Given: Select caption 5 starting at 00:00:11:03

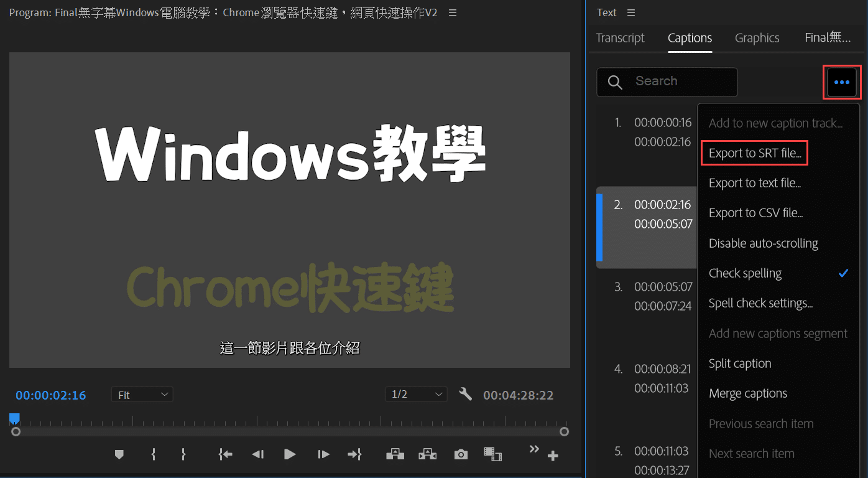Looking at the screenshot, I should pyautogui.click(x=647, y=460).
